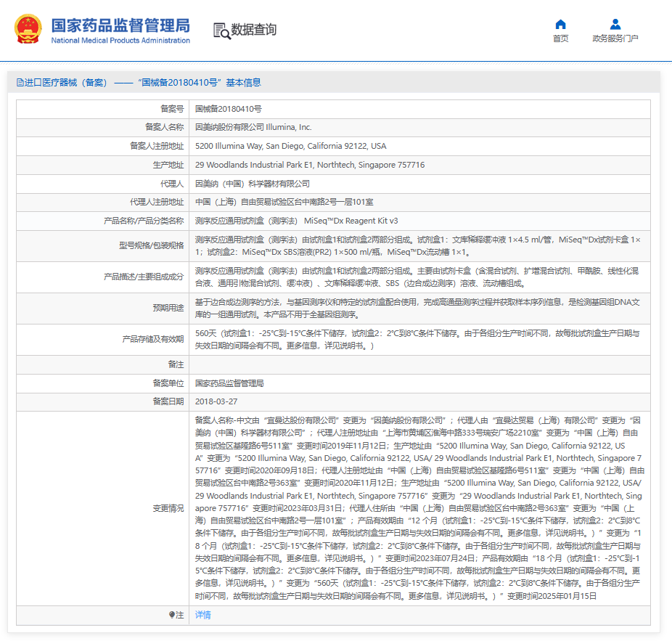Click the 29 Woodlands Industrial Park production address
Image resolution: width=672 pixels, height=641 pixels.
(x=310, y=165)
